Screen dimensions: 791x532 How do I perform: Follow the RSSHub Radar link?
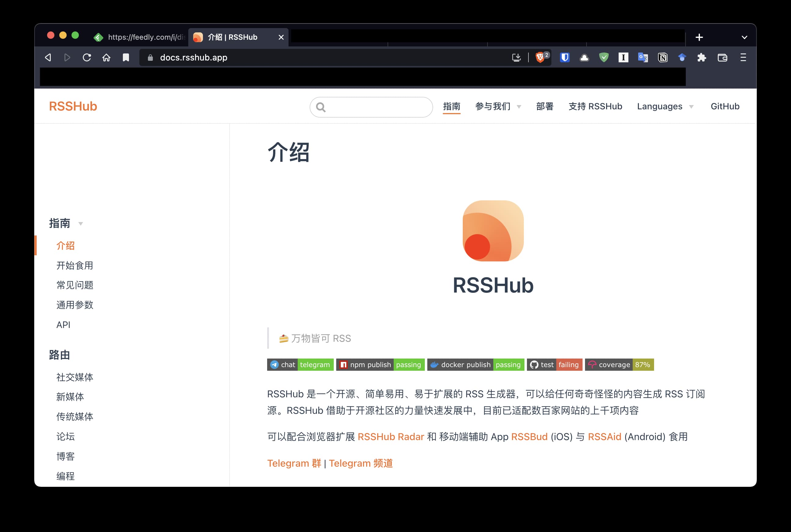coord(391,437)
